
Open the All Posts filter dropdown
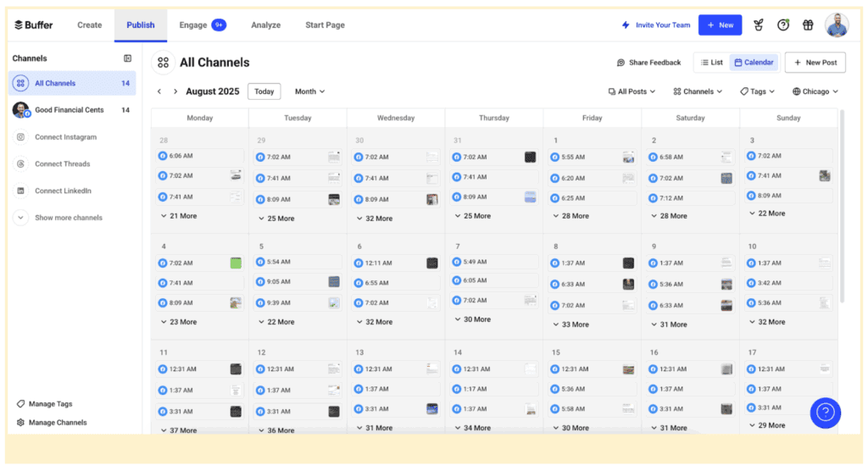tap(632, 91)
